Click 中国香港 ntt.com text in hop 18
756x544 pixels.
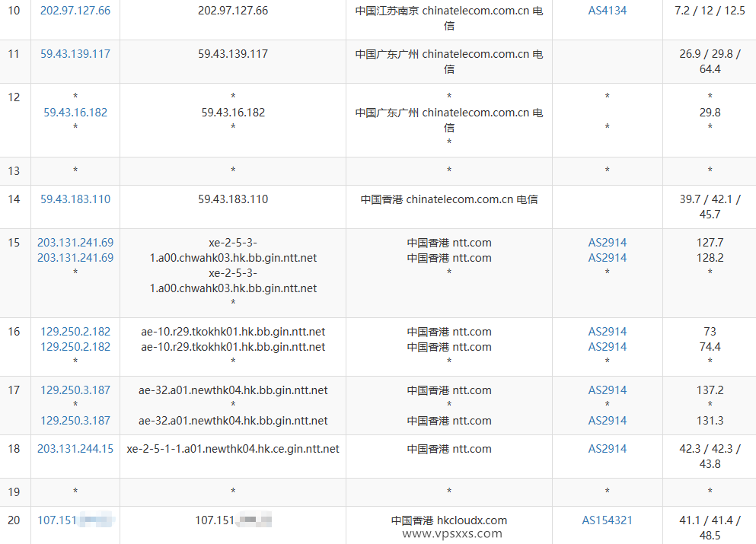tap(449, 449)
